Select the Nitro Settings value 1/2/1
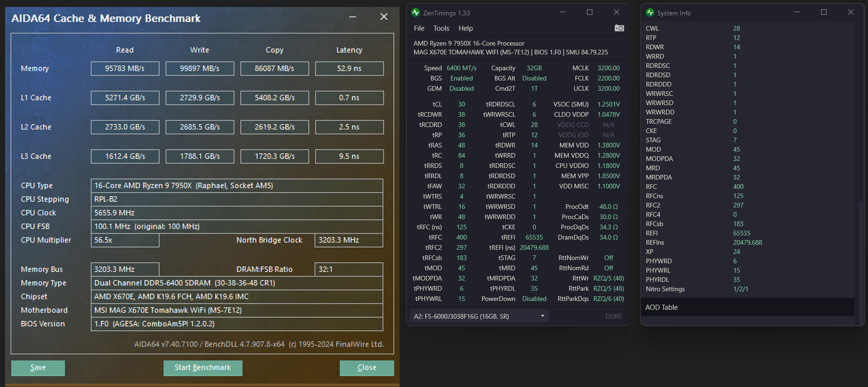 [x=741, y=289]
